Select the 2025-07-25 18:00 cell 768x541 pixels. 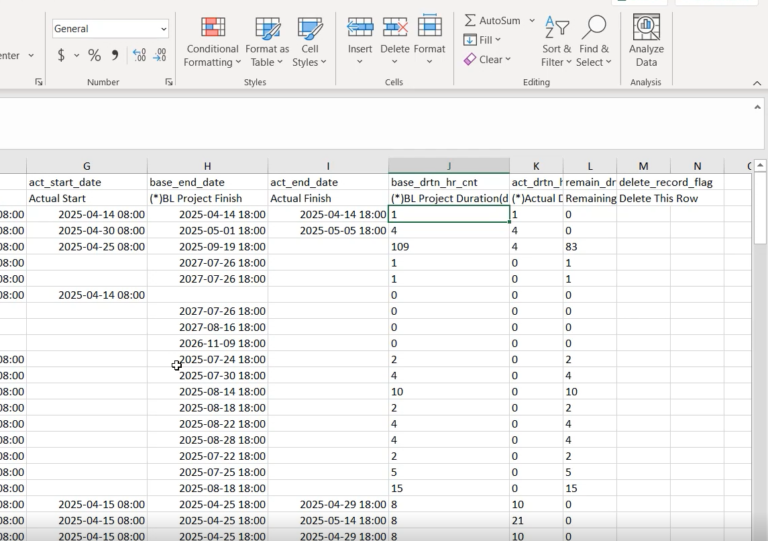[x=207, y=472]
